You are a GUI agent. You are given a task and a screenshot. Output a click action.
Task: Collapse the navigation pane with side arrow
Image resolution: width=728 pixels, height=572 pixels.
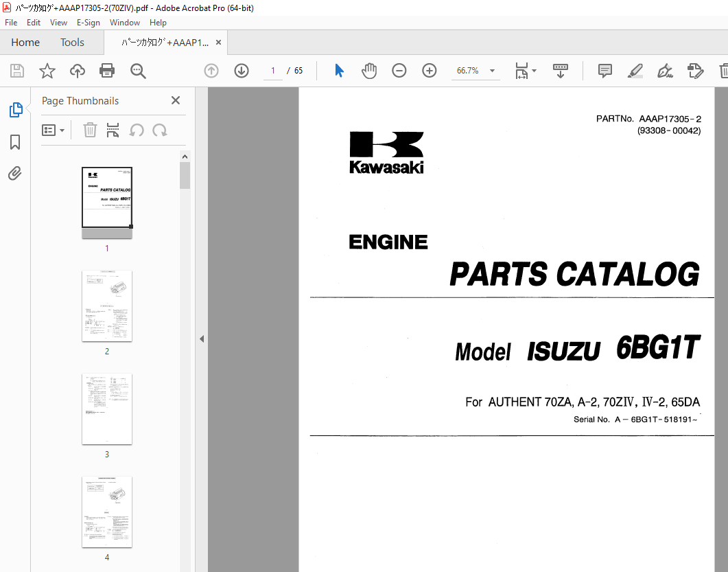coord(202,339)
